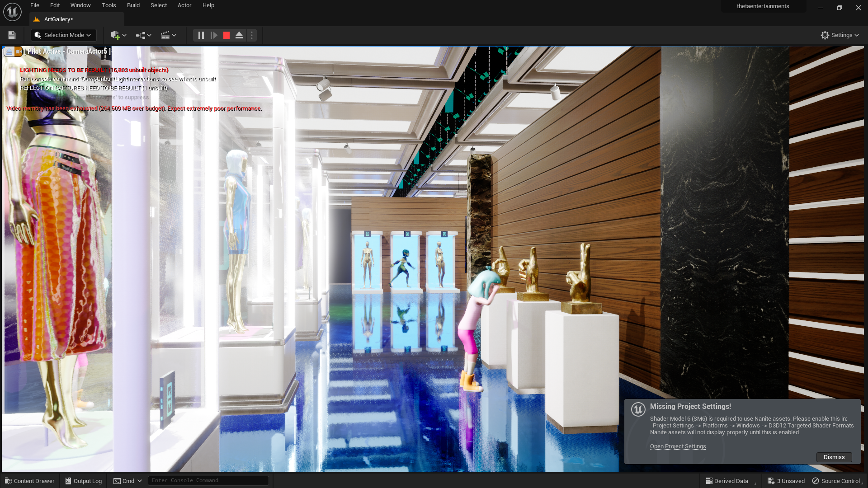Screen dimensions: 868x488
Task: Click the Save level floppy icon
Action: tap(12, 35)
